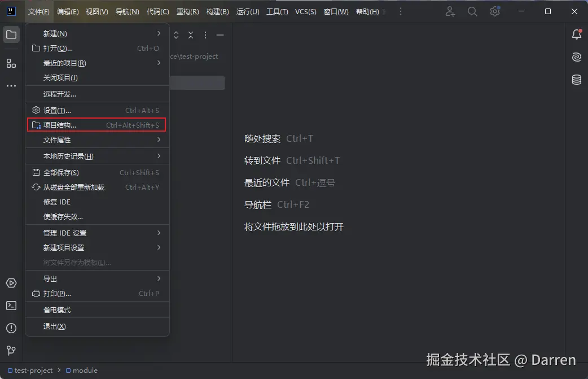588x379 pixels.
Task: Open the 窗口(W) menu
Action: coord(336,12)
